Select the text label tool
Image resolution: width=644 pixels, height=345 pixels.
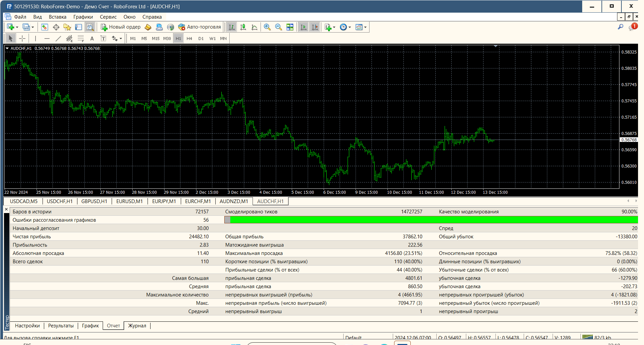[103, 39]
